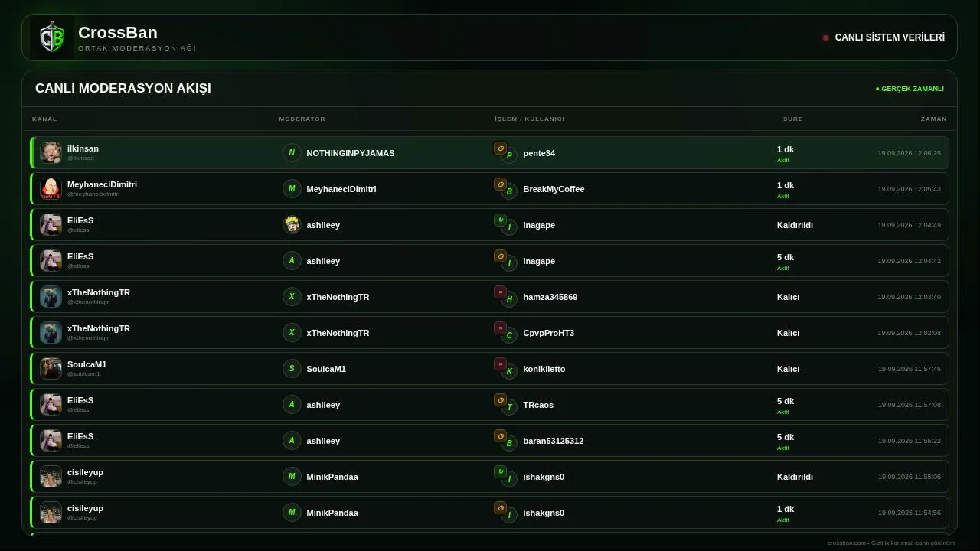Open ilkinsan channel avatar
The width and height of the screenshot is (980, 551).
(x=51, y=153)
